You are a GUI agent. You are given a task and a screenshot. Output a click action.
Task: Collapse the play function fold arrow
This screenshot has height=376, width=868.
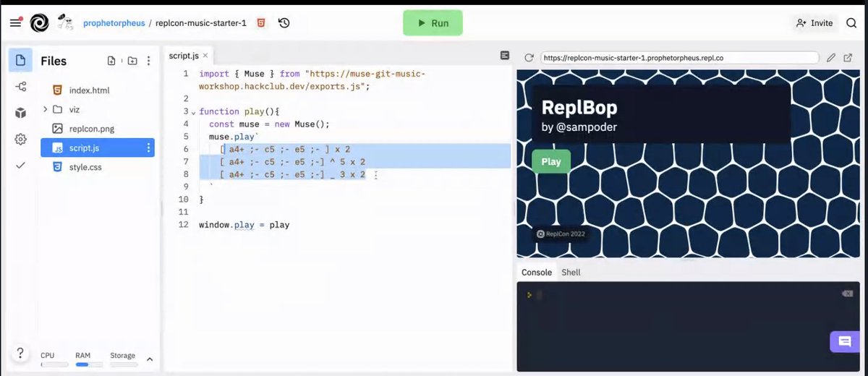click(193, 112)
